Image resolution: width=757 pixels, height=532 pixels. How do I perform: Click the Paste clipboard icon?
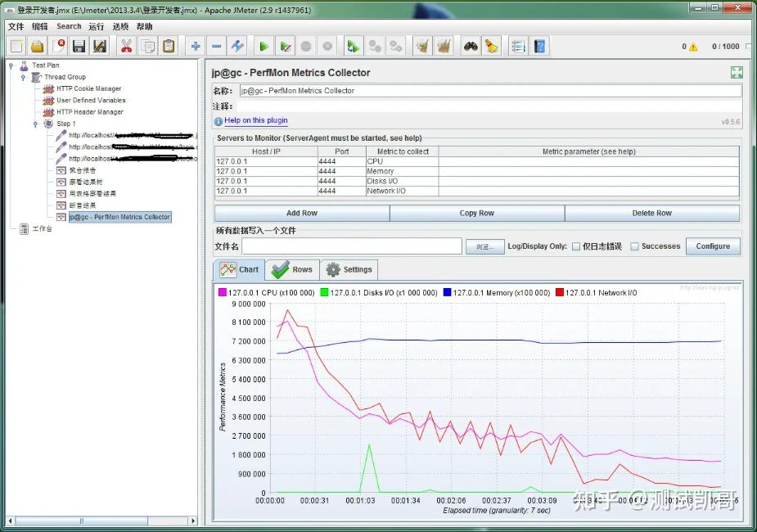(169, 47)
